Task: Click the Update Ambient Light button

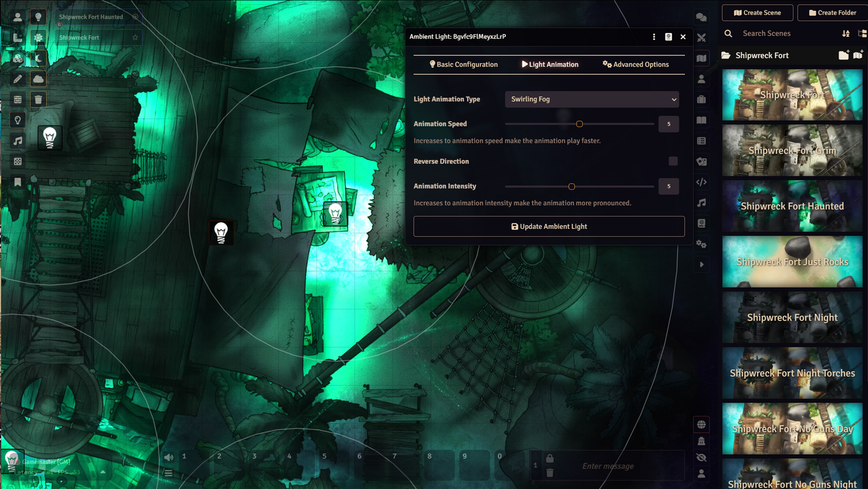Action: coord(549,226)
